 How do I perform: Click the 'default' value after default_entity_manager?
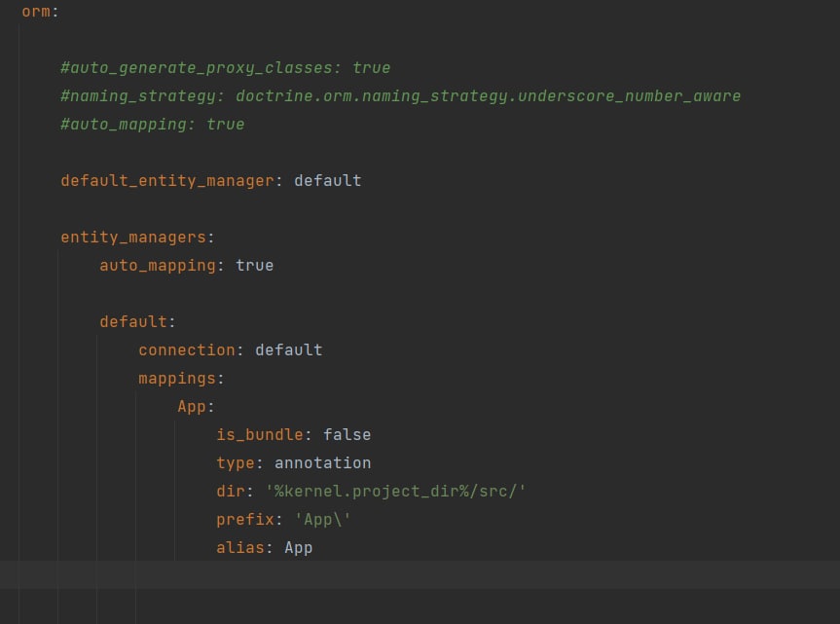click(328, 181)
